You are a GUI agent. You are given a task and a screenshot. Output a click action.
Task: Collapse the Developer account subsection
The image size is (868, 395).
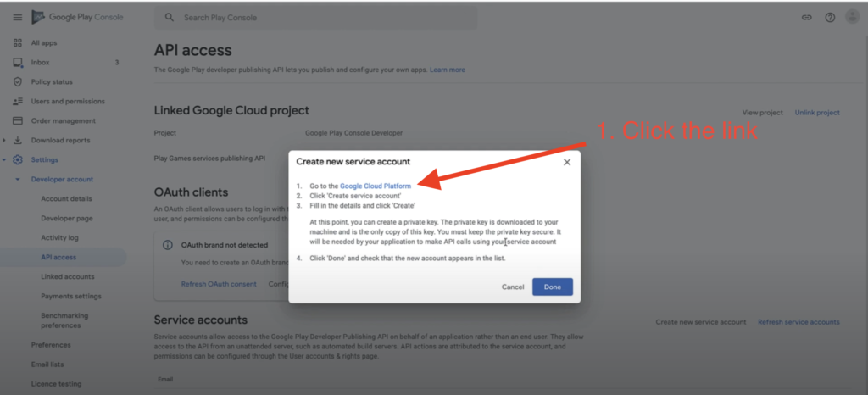17,179
